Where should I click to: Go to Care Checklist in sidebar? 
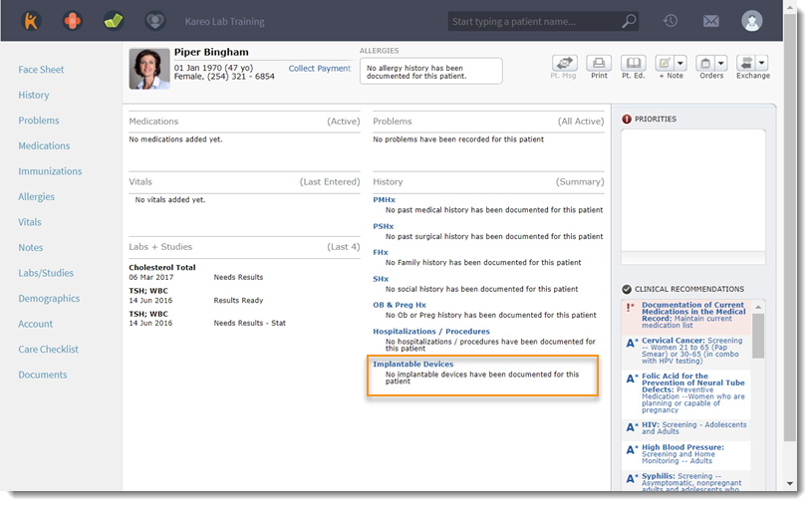tap(48, 350)
